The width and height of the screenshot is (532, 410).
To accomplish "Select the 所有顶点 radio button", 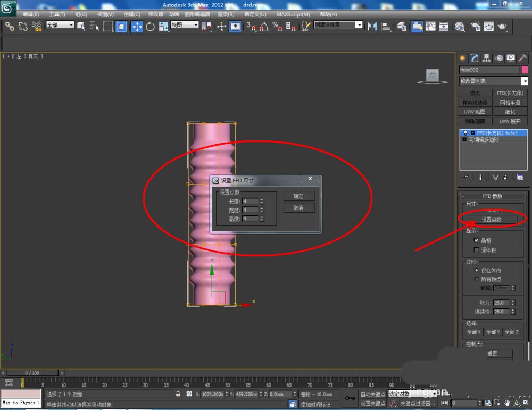I will coord(476,279).
